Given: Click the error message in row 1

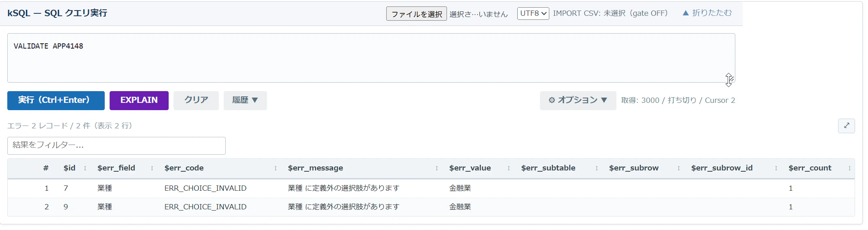Looking at the screenshot, I should [x=343, y=188].
